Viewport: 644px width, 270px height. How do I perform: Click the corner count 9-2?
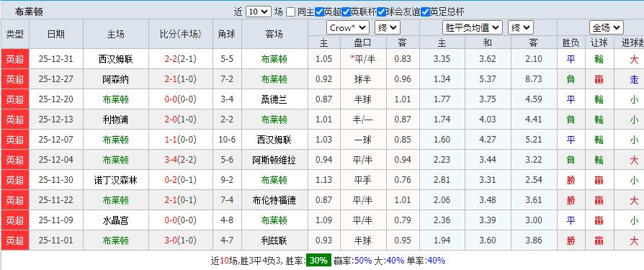[x=227, y=180]
